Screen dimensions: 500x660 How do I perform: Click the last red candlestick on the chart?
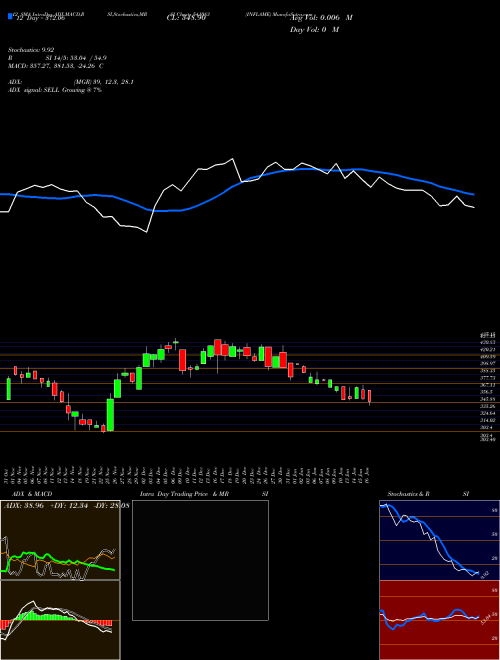[370, 397]
